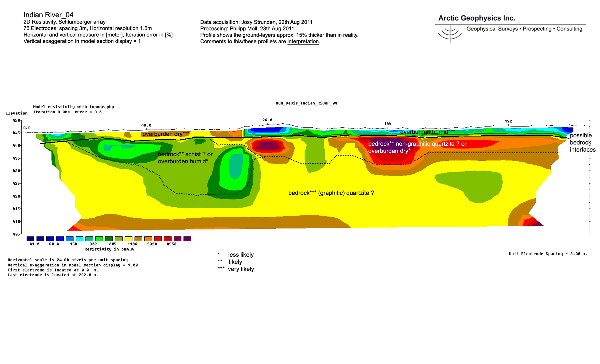
Task: Click the purple legend swatch at the far end
Action: pyautogui.click(x=187, y=239)
